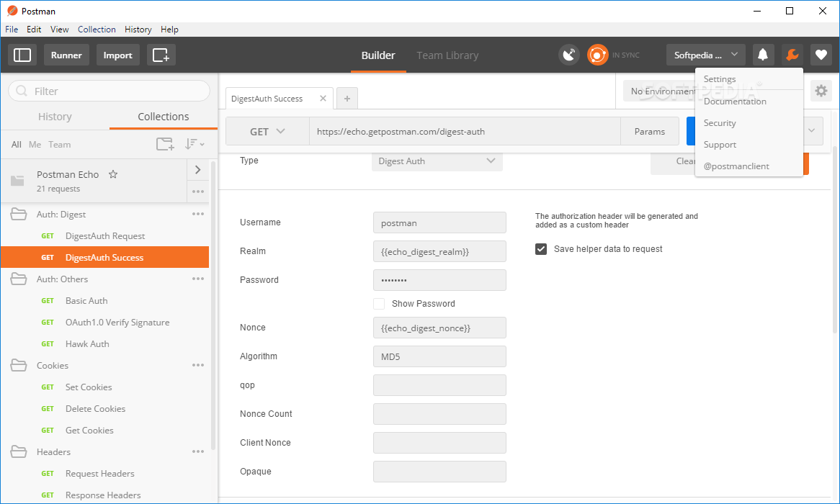Collapse the Cookies folder icon
Image resolution: width=840 pixels, height=504 pixels.
[x=19, y=365]
